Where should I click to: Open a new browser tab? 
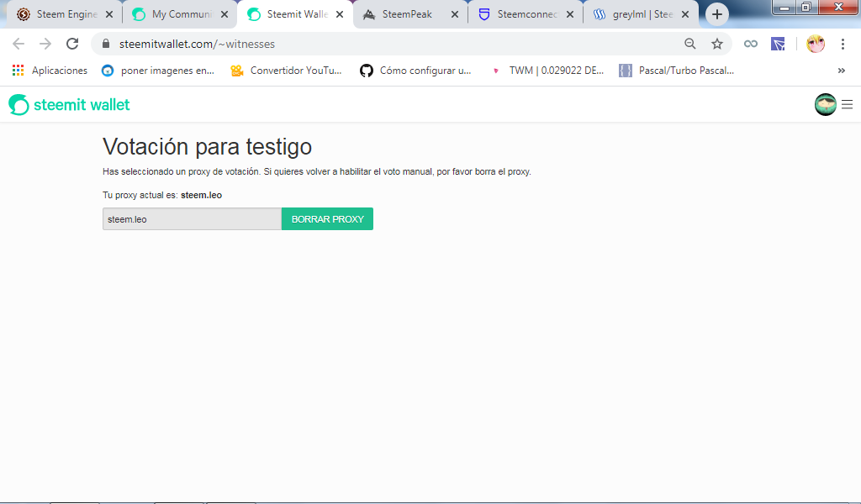(x=716, y=14)
